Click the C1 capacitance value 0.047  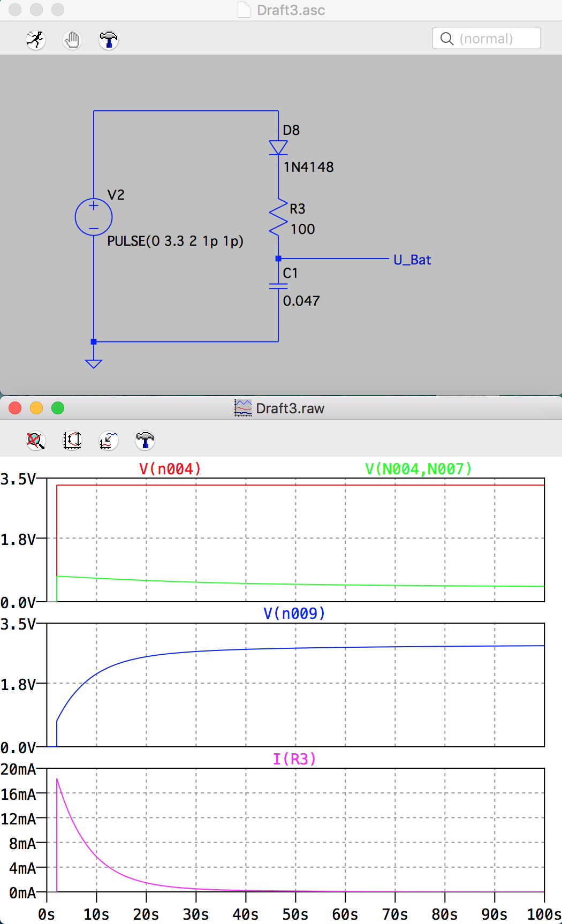click(x=301, y=301)
